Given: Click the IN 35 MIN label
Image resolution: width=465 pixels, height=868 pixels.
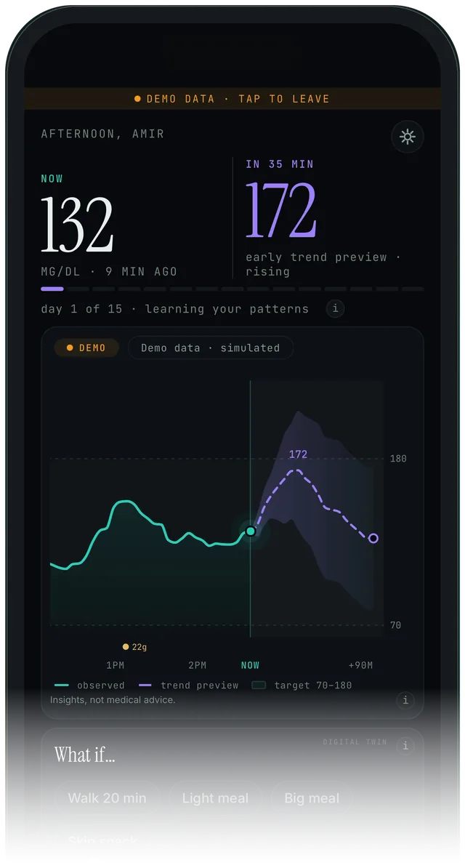Looking at the screenshot, I should tap(280, 164).
